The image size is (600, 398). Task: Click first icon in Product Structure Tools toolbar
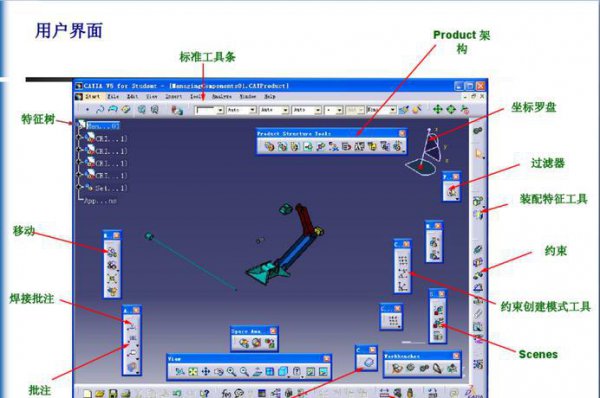(269, 146)
